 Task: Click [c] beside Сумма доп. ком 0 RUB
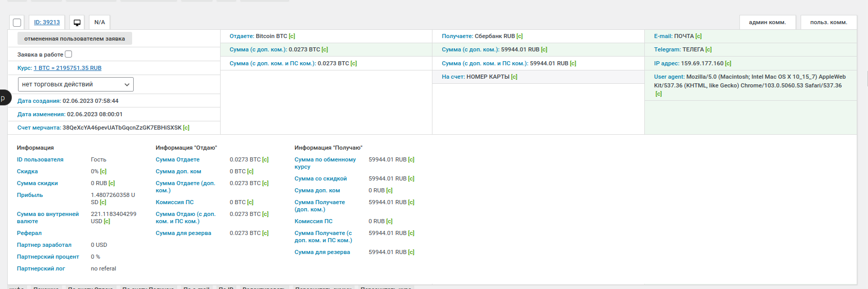389,190
